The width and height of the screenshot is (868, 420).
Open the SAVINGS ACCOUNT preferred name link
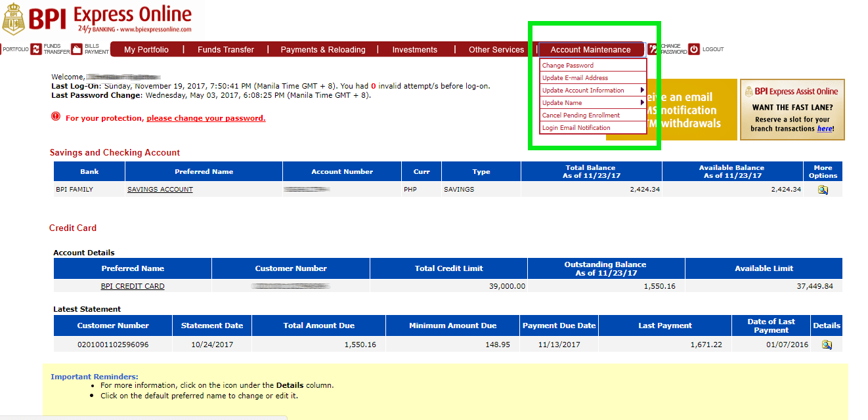pyautogui.click(x=160, y=189)
